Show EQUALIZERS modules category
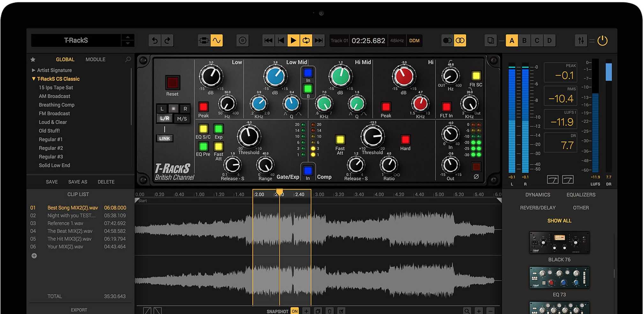The image size is (644, 314). [x=581, y=195]
